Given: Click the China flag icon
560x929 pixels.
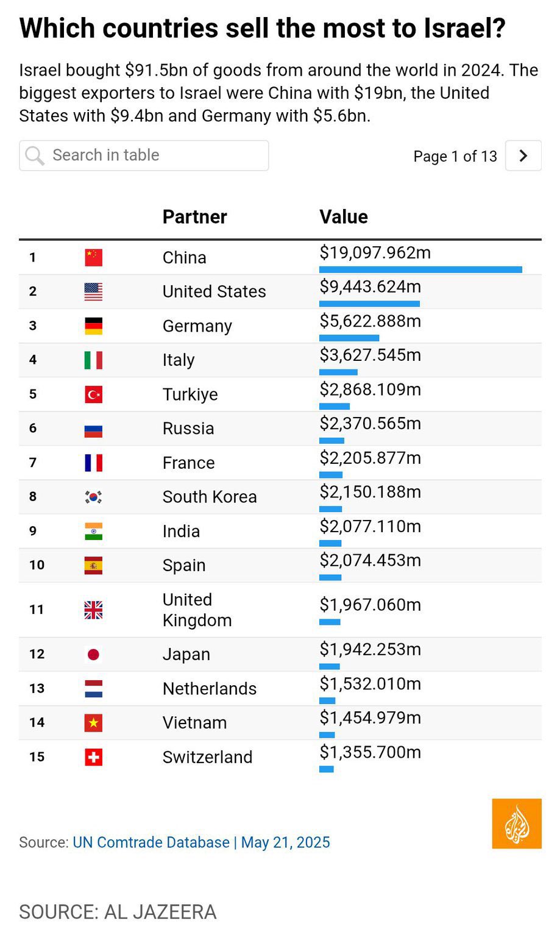Looking at the screenshot, I should point(93,257).
